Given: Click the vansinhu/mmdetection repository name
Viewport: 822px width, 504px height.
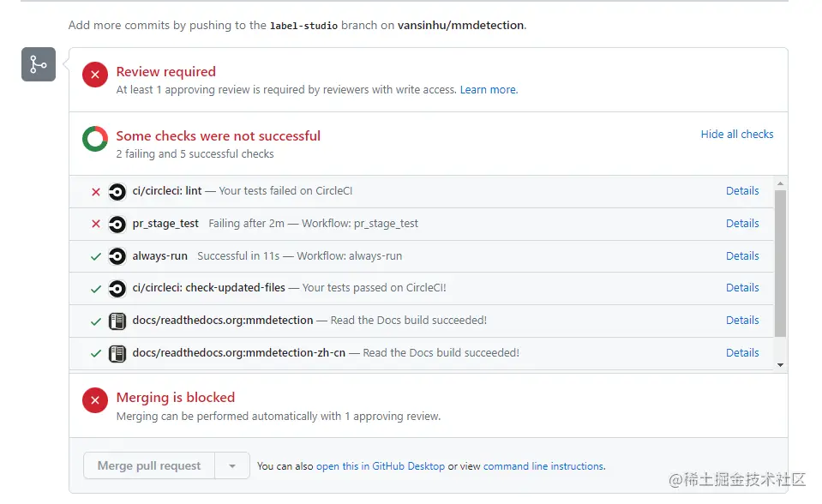Looking at the screenshot, I should (461, 25).
